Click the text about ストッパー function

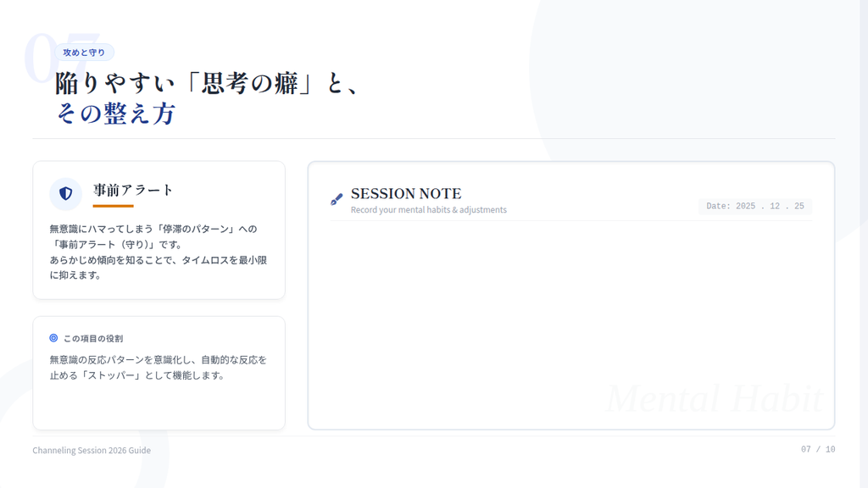[158, 367]
